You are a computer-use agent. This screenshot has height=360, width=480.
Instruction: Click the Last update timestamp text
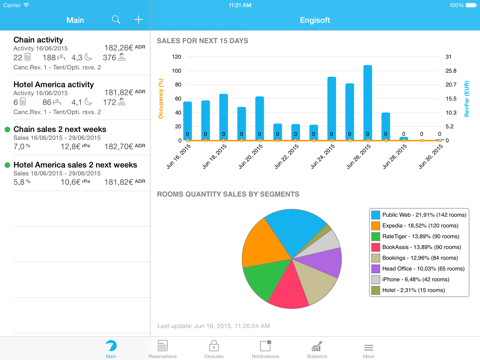coord(214,326)
